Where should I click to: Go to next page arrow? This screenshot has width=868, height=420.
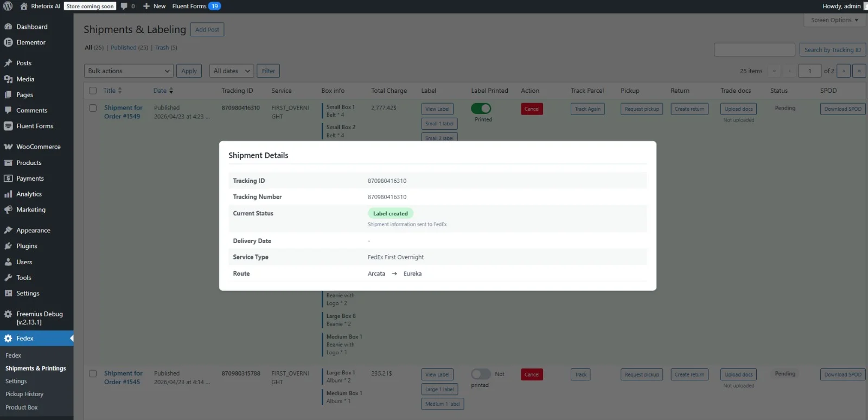(844, 71)
